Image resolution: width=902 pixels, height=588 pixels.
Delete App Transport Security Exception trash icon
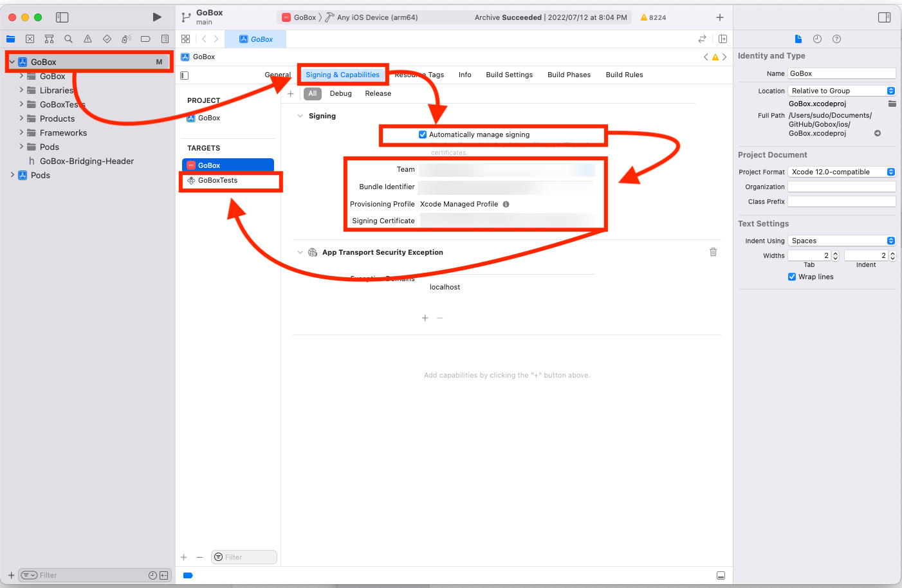pyautogui.click(x=713, y=252)
